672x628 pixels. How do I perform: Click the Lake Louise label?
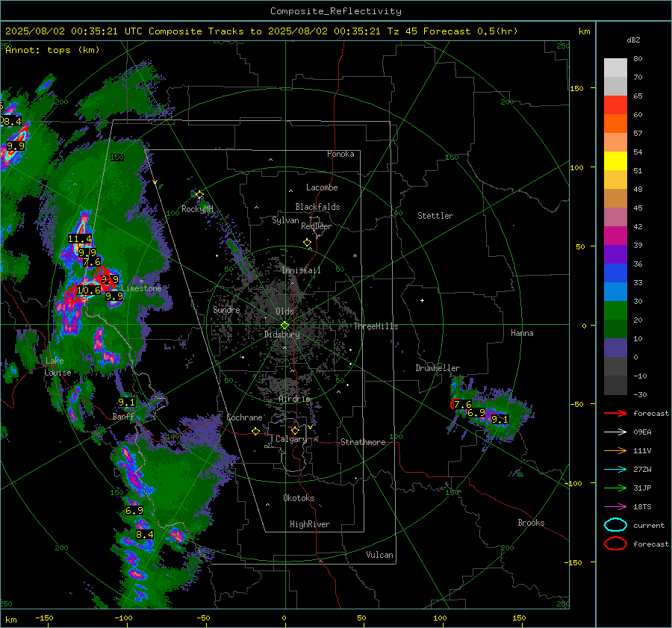57,367
